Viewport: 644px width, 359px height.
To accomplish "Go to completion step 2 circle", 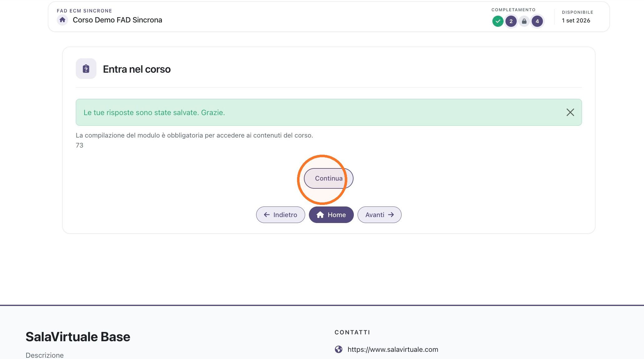I will coord(511,21).
